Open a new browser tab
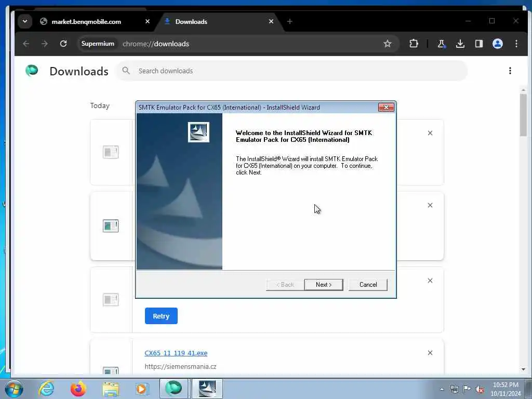The image size is (532, 399). pos(289,21)
